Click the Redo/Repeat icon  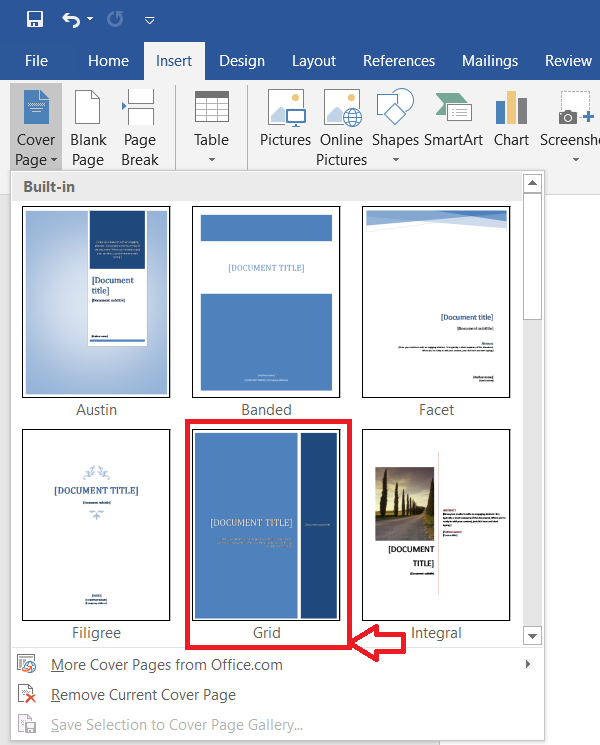pos(115,19)
